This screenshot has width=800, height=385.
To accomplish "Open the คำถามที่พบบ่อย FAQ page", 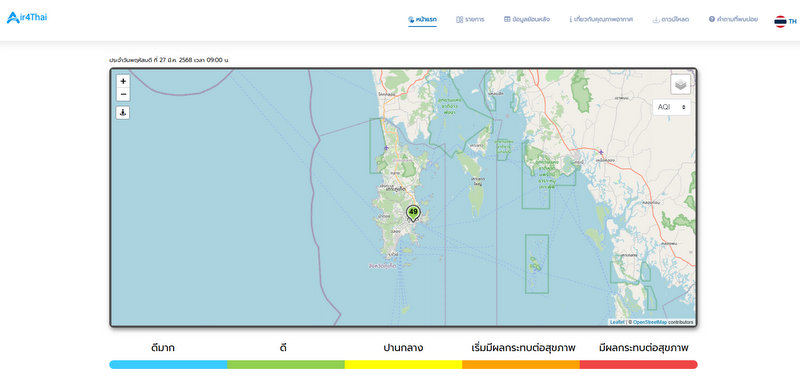I will (x=733, y=19).
